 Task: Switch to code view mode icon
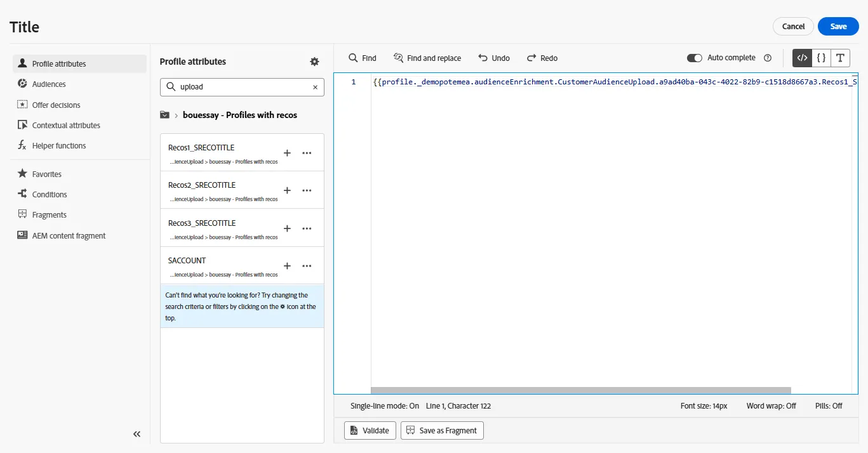click(802, 58)
